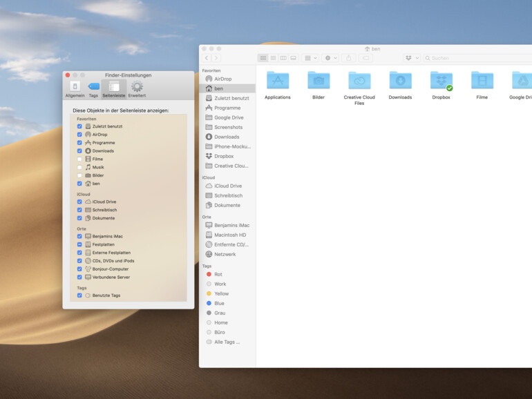Uncheck the iCloud Drive checkbox
This screenshot has height=399, width=532.
[x=79, y=202]
